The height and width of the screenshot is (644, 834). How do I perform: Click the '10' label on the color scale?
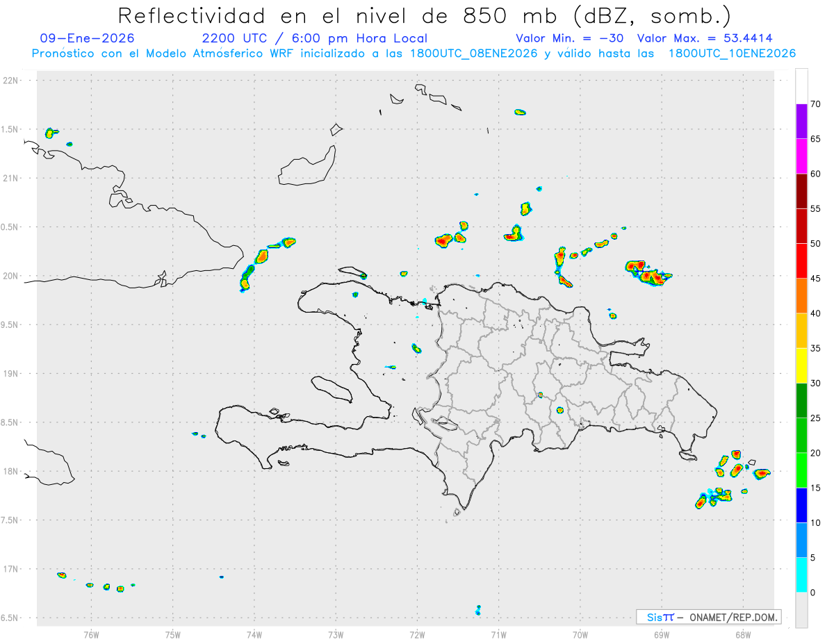pyautogui.click(x=816, y=522)
